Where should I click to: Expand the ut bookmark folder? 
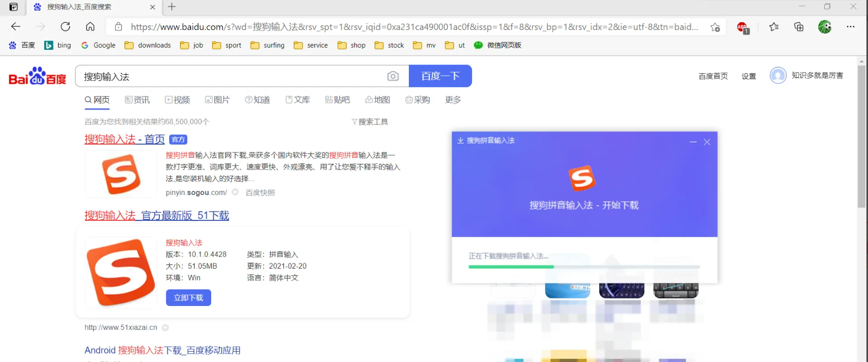tap(455, 45)
